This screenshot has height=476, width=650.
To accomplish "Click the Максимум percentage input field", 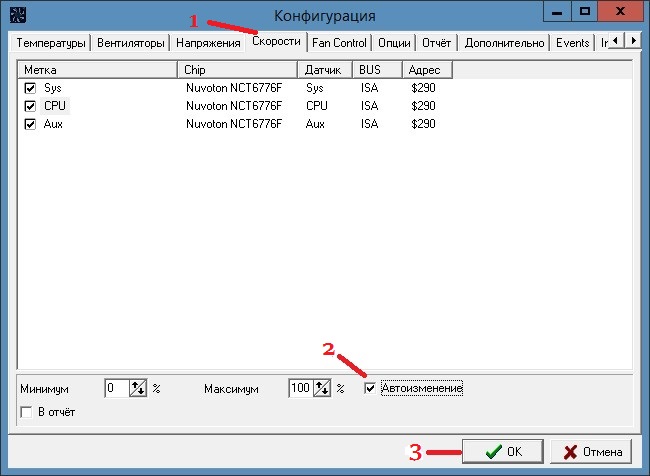I will (x=301, y=388).
